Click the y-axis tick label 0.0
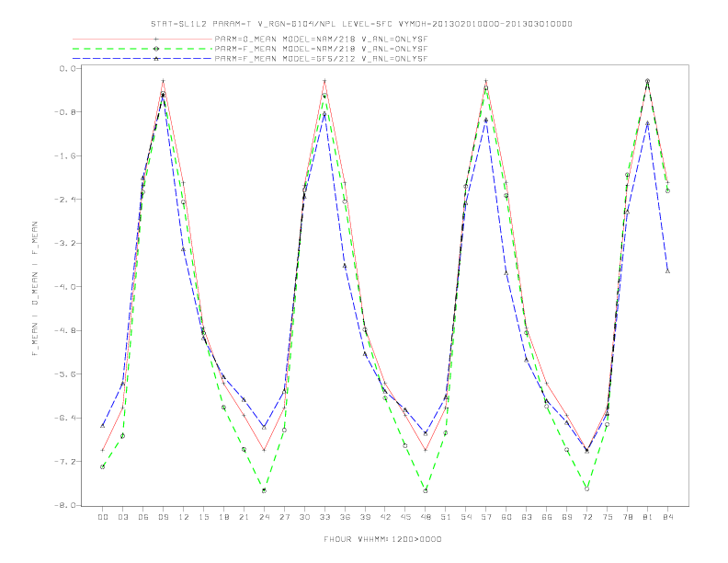The width and height of the screenshot is (728, 563). (67, 68)
